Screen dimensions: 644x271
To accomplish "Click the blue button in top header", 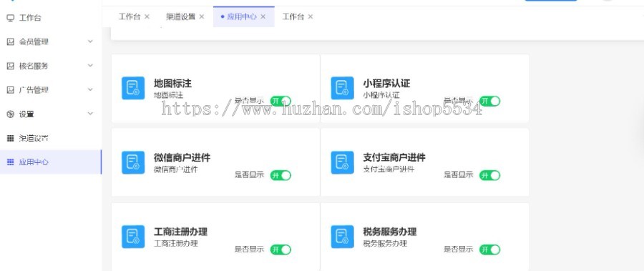I will coord(551,1).
